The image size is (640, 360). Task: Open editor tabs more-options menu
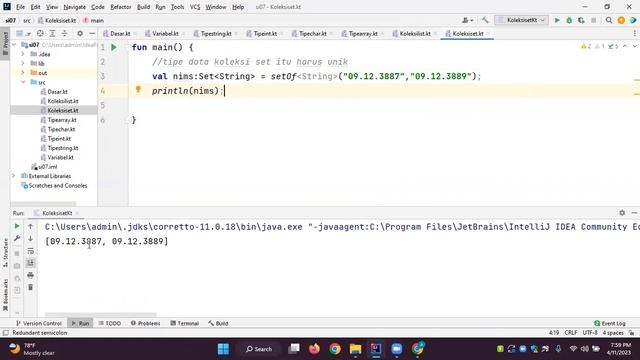tap(634, 33)
